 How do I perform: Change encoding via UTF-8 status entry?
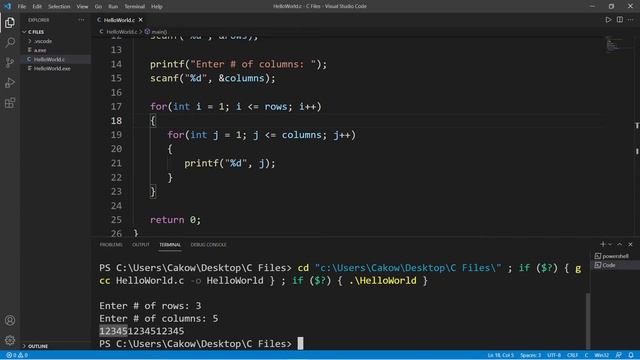[554, 355]
